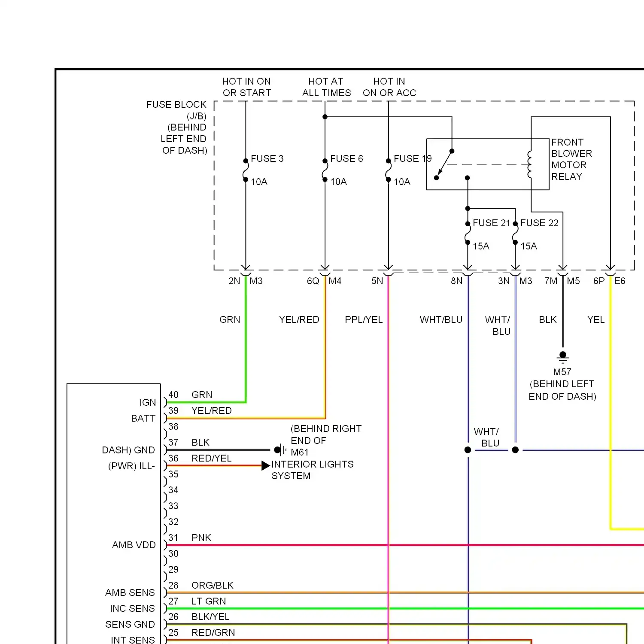
Task: Click the "LT GRN" wire label at pin 27
Action: 209,601
